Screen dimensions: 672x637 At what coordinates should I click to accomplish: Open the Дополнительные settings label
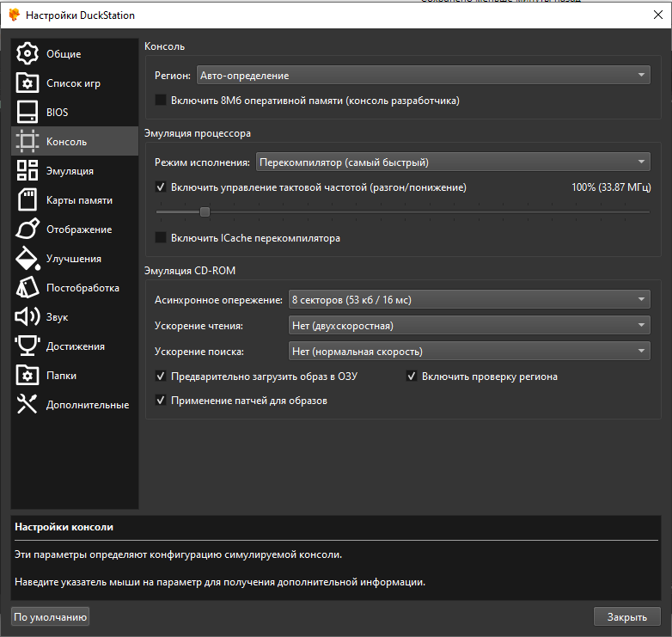pyautogui.click(x=88, y=405)
